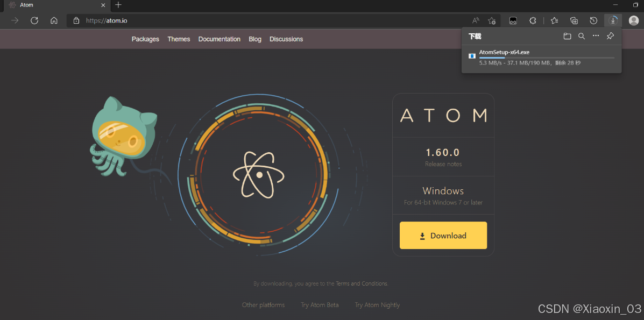Viewport: 644px width, 320px height.
Task: Open the browser extensions menu
Action: click(533, 20)
